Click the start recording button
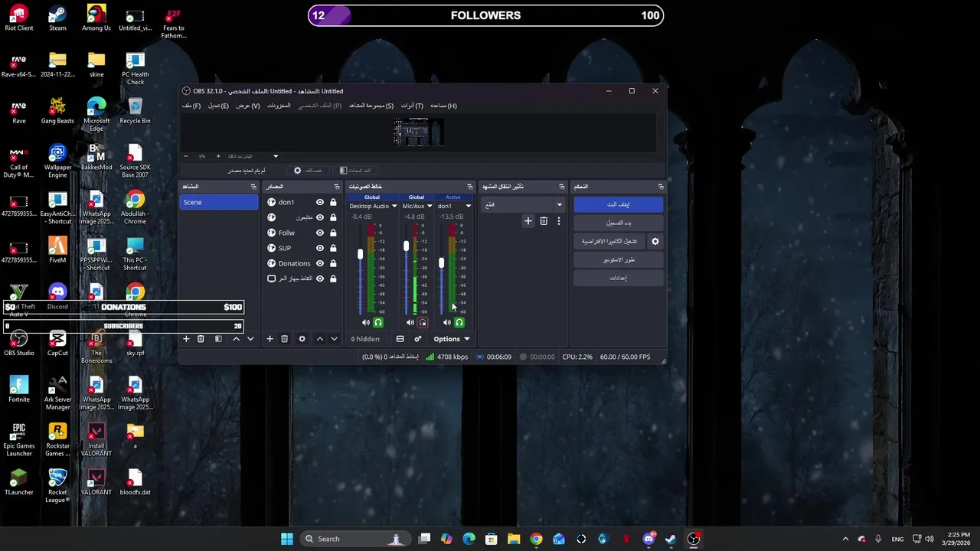This screenshot has height=551, width=980. click(x=618, y=223)
